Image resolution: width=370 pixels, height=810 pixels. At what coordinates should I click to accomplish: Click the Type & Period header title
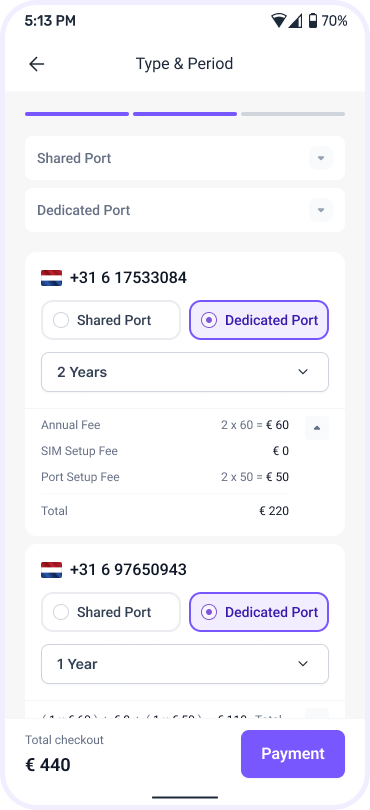click(184, 64)
